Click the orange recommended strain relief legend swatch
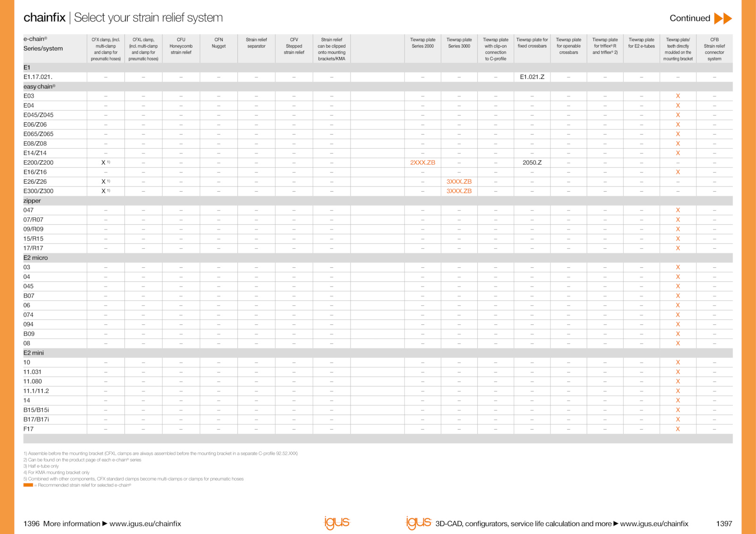Image resolution: width=756 pixels, height=534 pixels. point(28,485)
